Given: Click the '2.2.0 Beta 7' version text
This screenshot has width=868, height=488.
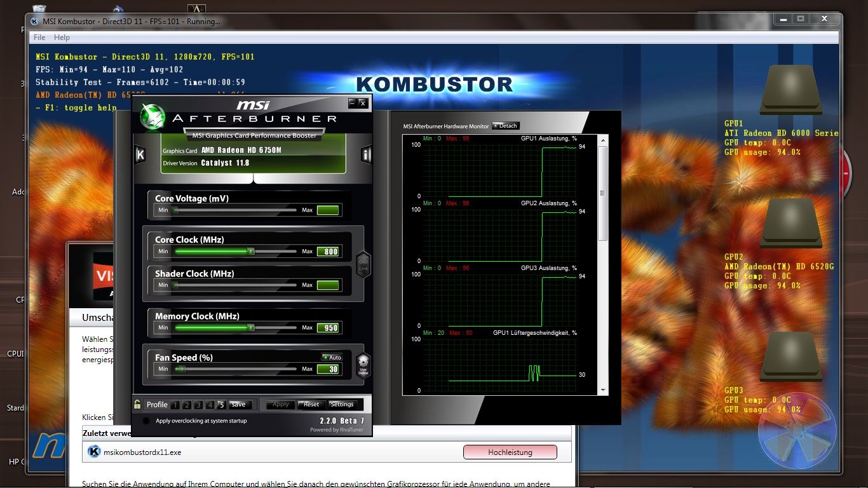Looking at the screenshot, I should tap(342, 421).
